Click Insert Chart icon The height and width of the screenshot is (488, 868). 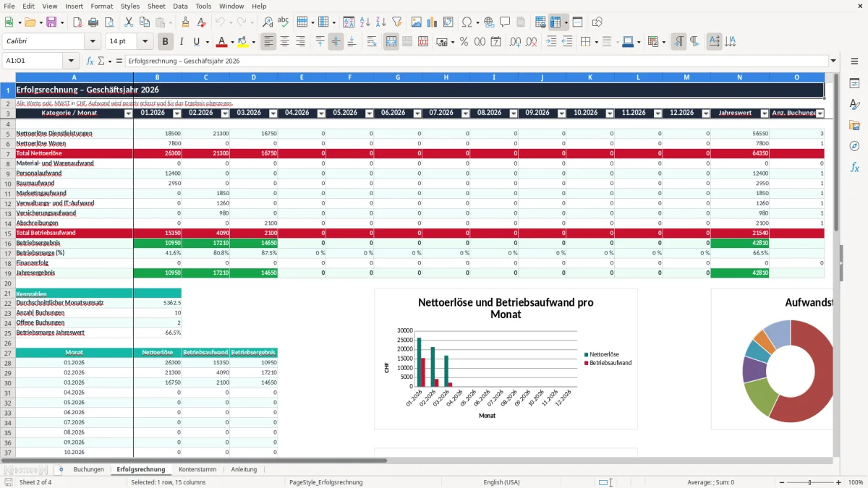pos(432,22)
